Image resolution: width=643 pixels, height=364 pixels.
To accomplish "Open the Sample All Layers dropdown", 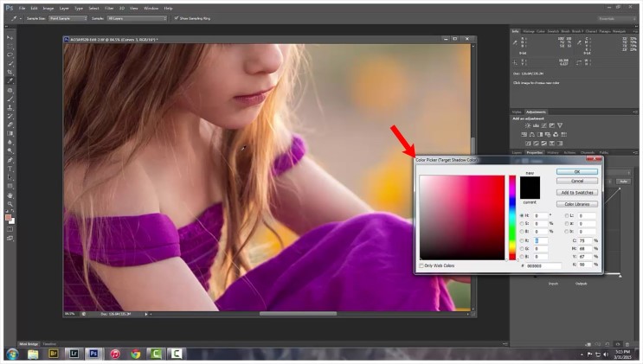I will [137, 17].
